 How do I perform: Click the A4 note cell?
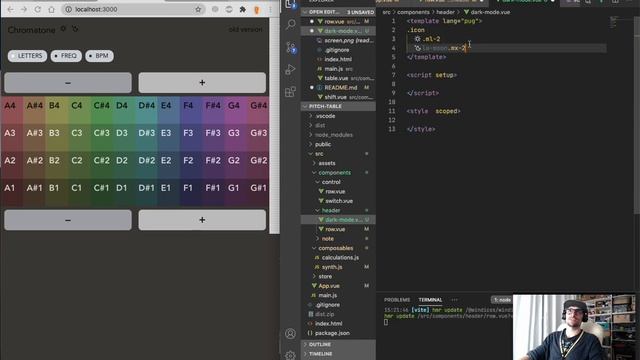click(12, 110)
